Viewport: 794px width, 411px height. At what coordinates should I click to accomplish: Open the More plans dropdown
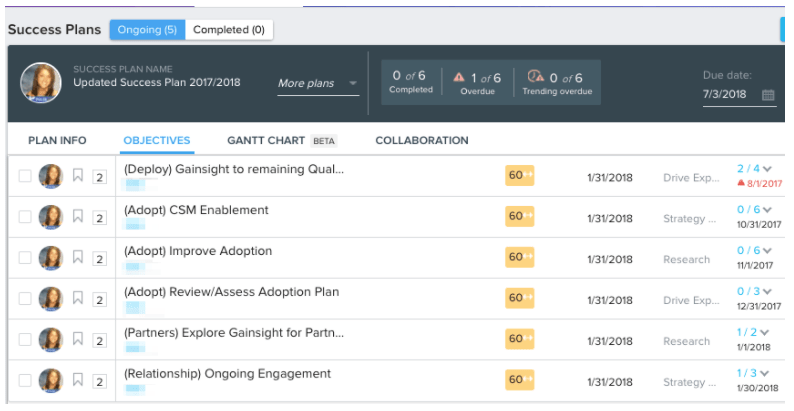coord(318,84)
